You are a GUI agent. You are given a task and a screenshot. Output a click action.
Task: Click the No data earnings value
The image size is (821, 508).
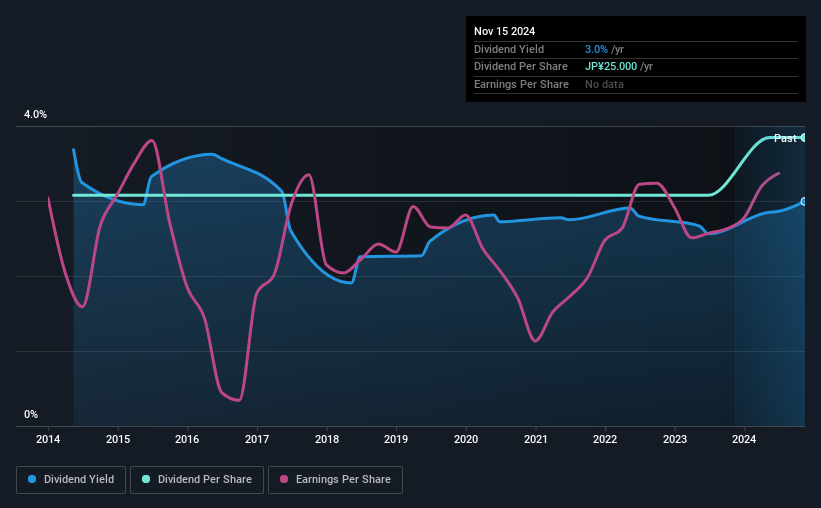coord(604,84)
